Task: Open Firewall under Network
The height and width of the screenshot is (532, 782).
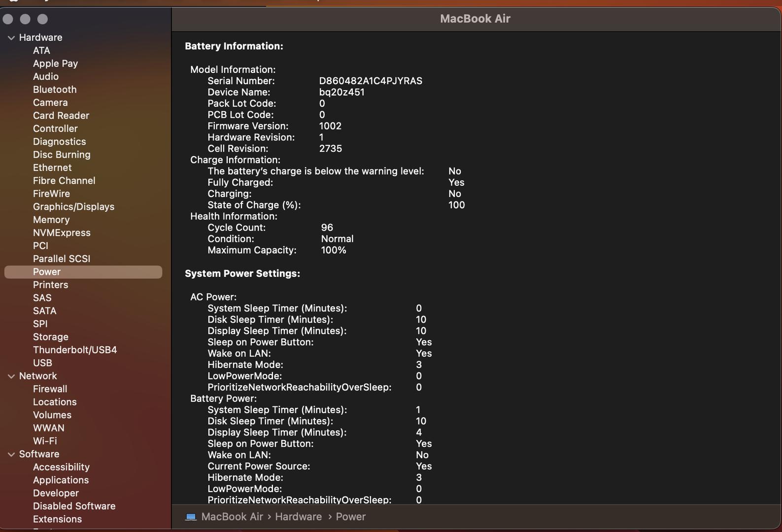Action: click(x=50, y=389)
